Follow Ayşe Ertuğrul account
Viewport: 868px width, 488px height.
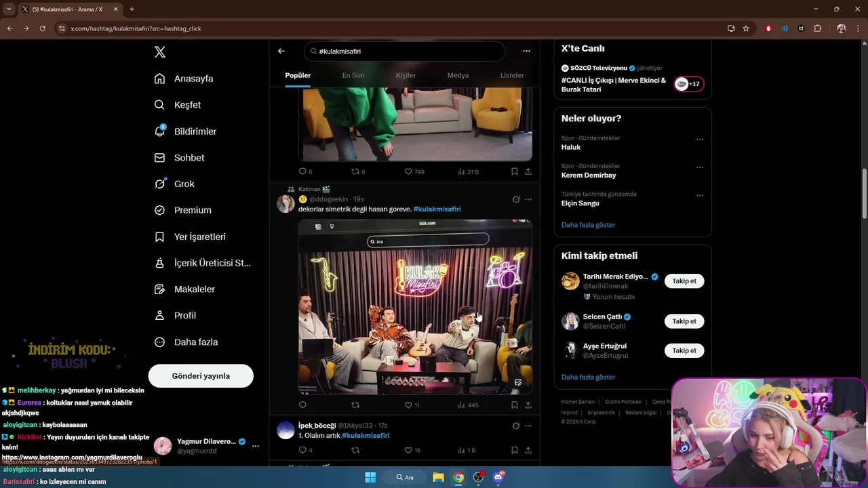tap(684, 350)
